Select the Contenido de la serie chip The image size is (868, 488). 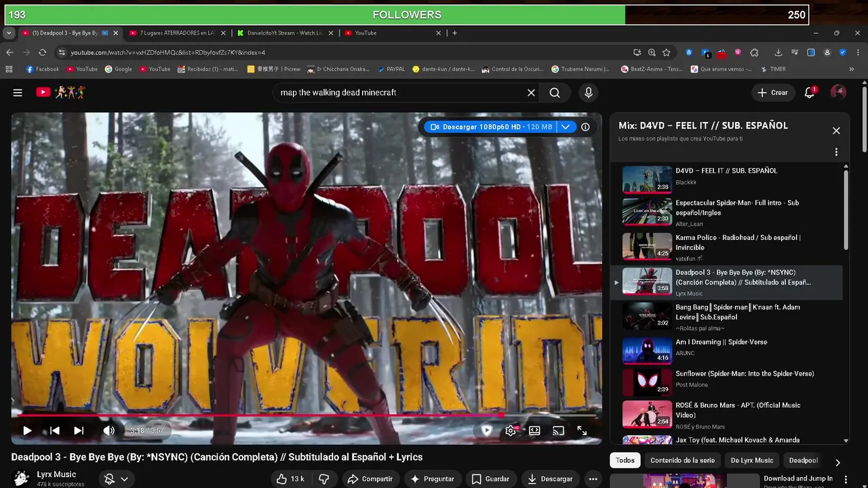682,460
